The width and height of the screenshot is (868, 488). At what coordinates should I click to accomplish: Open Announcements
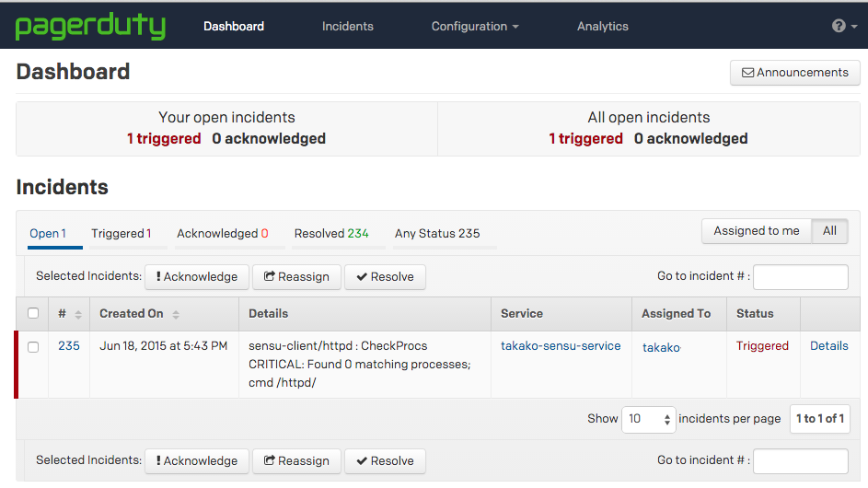pyautogui.click(x=795, y=73)
